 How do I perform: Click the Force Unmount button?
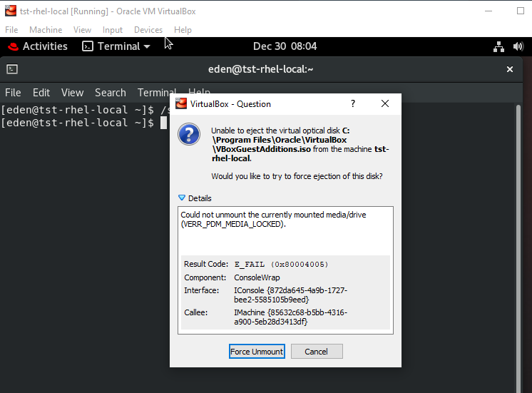tap(257, 351)
